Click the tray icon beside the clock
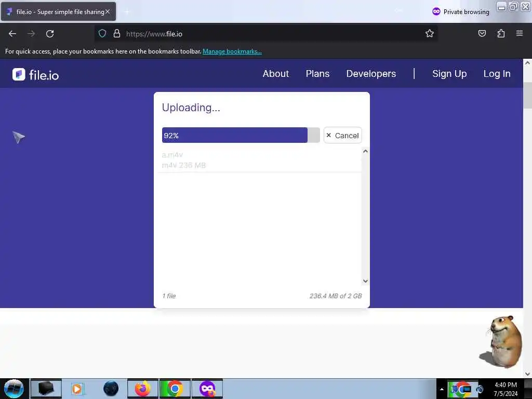Screen dimensions: 532x399 [x=480, y=389]
